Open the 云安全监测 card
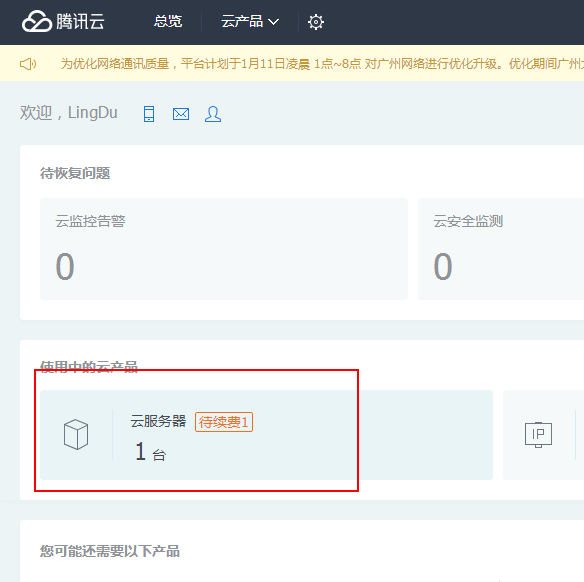Screen dimensions: 584x582 [501, 249]
